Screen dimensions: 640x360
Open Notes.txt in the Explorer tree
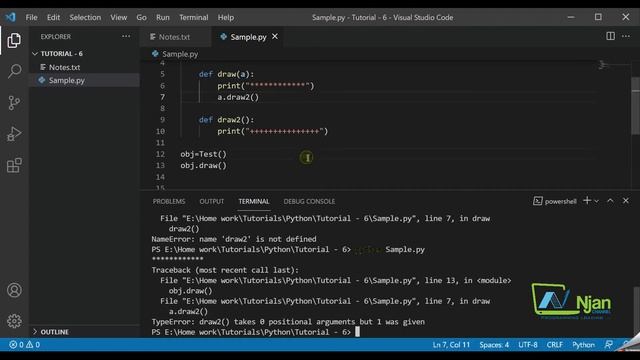click(64, 67)
